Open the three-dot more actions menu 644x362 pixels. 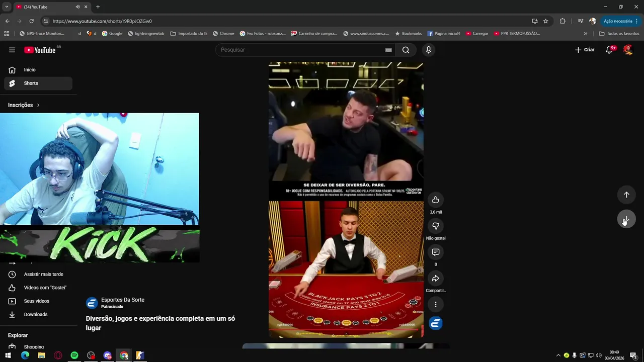(x=436, y=304)
